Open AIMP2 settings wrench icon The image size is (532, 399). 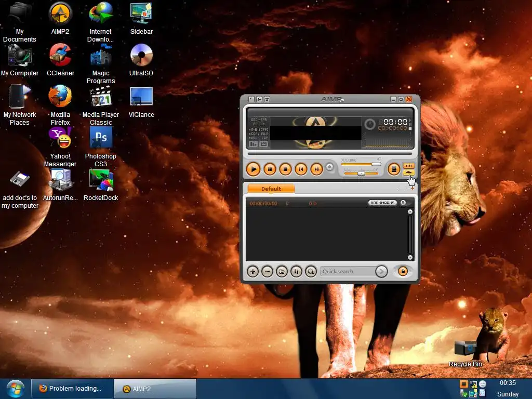[x=259, y=99]
